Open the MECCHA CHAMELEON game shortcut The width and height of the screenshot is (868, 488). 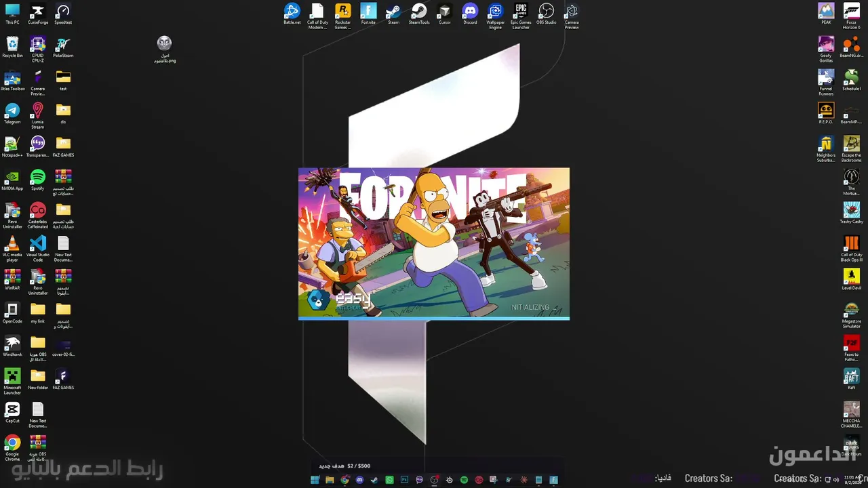pos(851,415)
